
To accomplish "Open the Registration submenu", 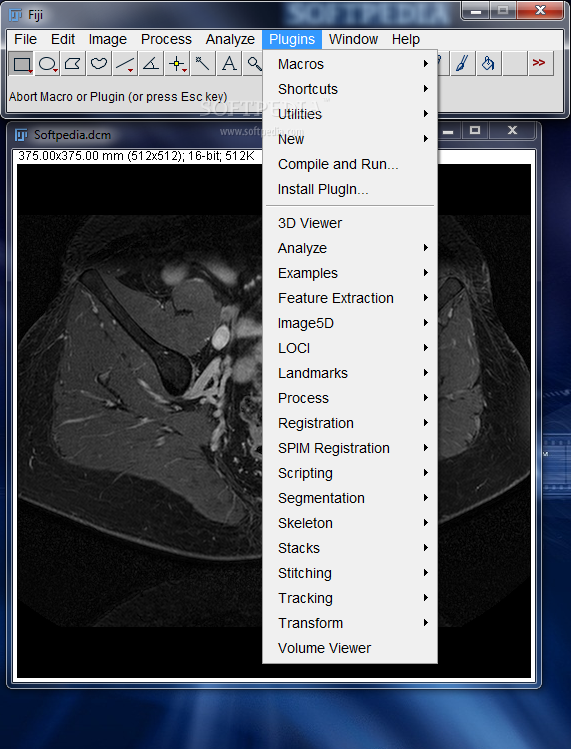I will [350, 423].
